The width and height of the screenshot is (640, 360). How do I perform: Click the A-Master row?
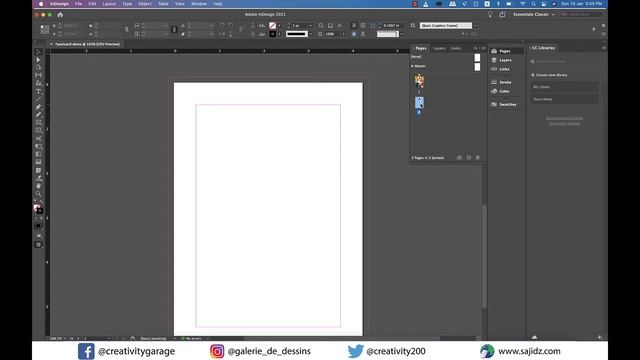446,66
